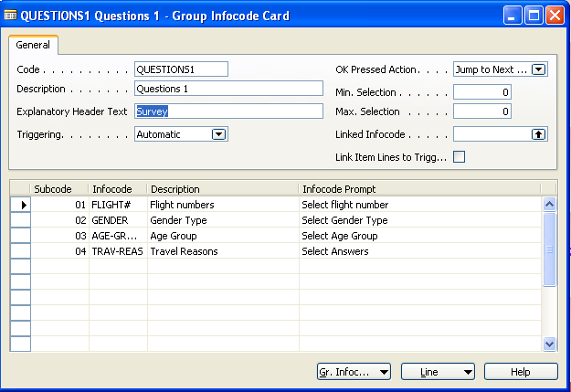The height and width of the screenshot is (392, 571).
Task: Toggle Link Item Lines to Trigger checkbox
Action: pyautogui.click(x=460, y=157)
